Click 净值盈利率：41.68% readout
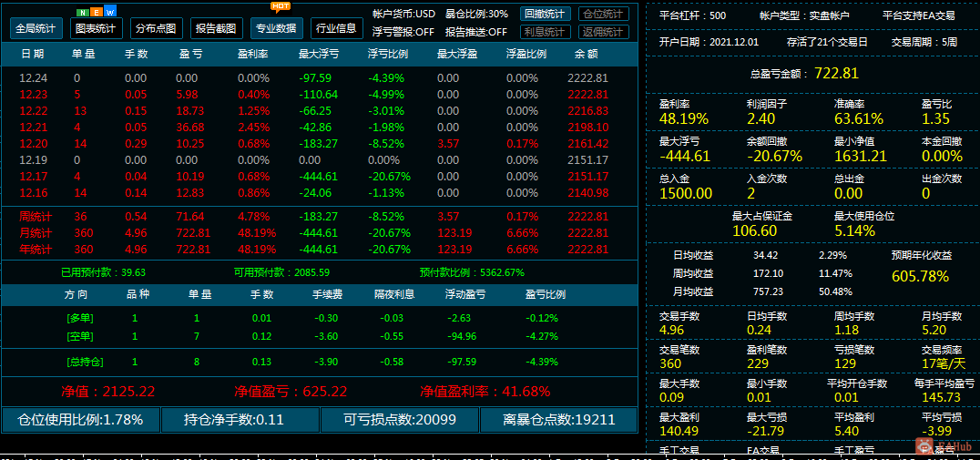The image size is (980, 460). pyautogui.click(x=485, y=392)
